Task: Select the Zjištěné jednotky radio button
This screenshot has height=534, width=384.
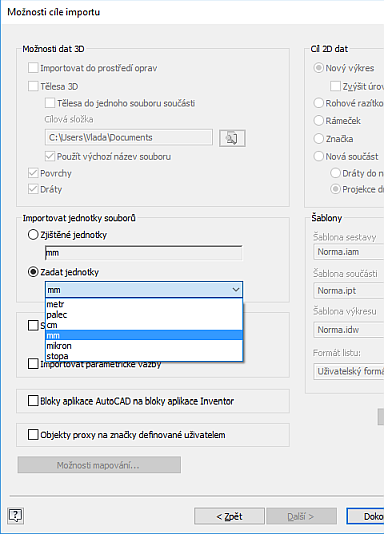Action: (x=33, y=235)
